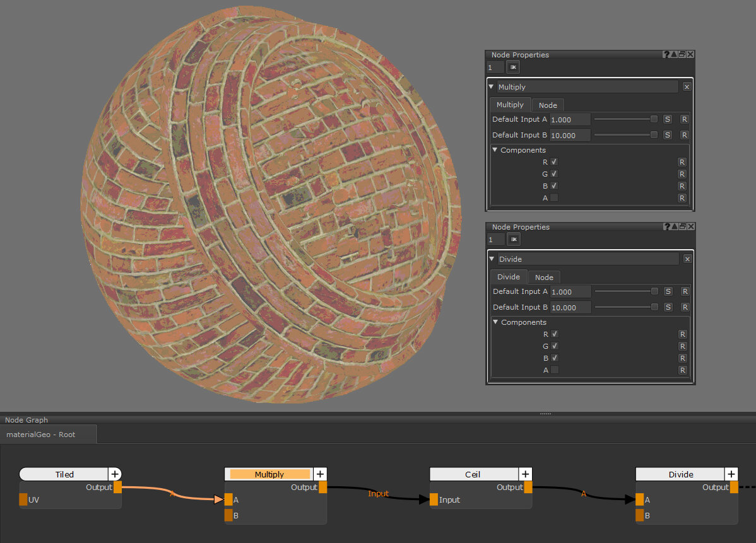Image resolution: width=756 pixels, height=543 pixels.
Task: Click the S icon for Multiply Default Input B
Action: 668,135
